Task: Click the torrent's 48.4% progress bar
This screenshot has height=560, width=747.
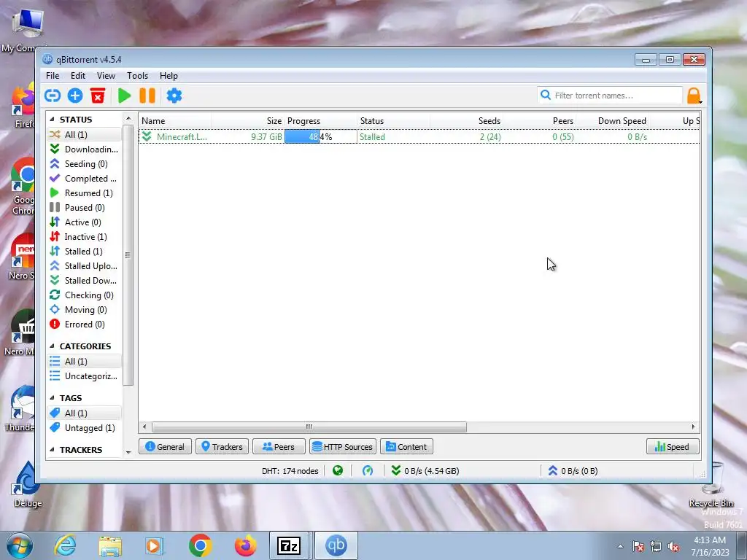Action: [321, 136]
